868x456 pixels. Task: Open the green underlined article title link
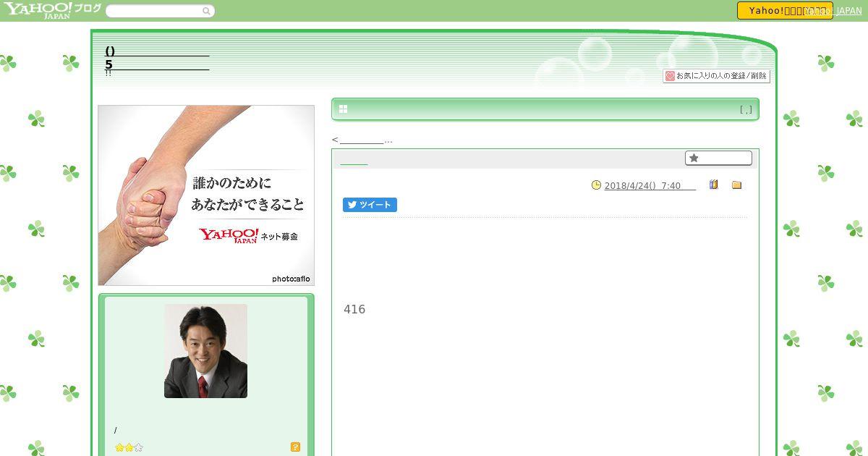[x=354, y=160]
